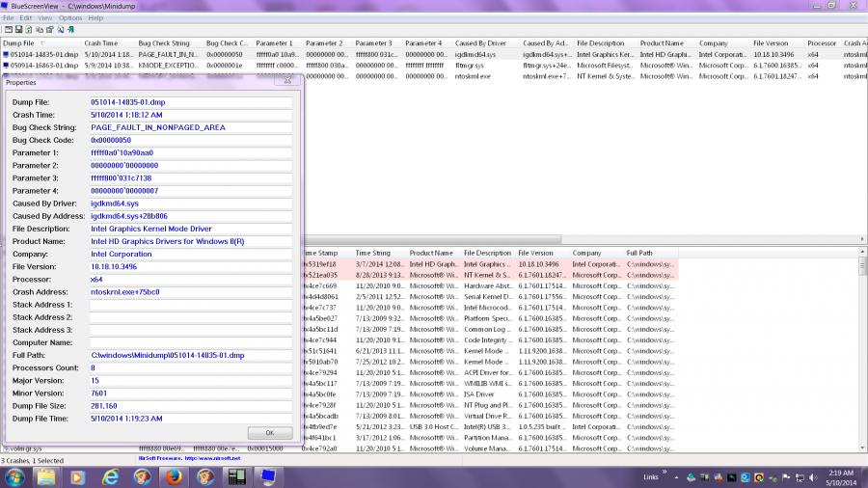Expand the Links toolbar chevron
This screenshot has height=488, width=868.
pos(665,472)
